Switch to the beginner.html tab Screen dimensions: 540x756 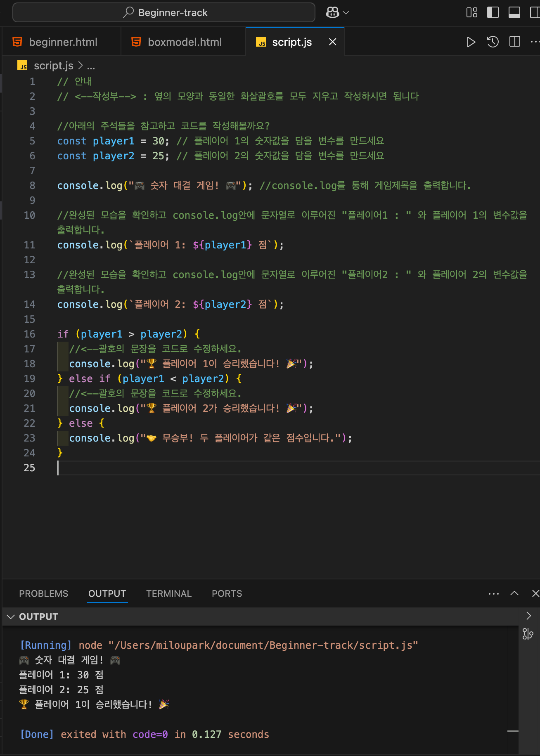[63, 42]
